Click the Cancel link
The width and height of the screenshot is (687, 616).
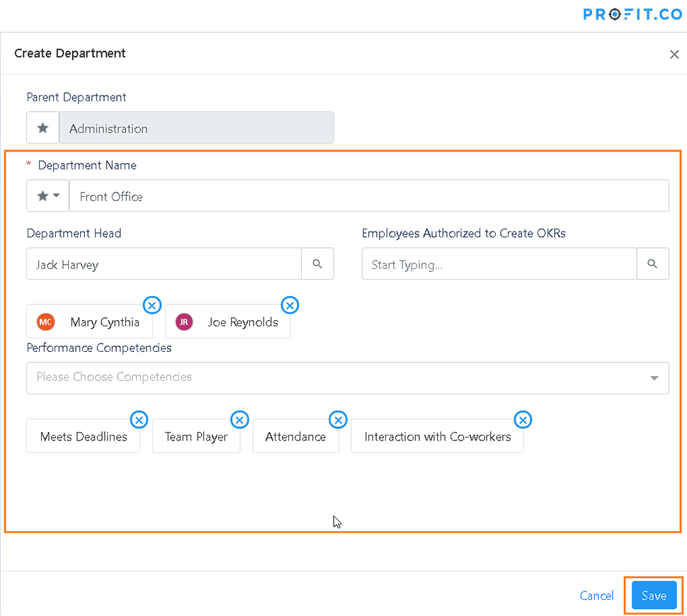pos(596,595)
